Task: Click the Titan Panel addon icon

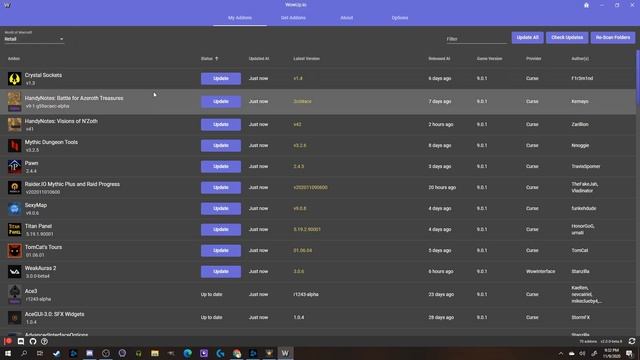Action: pyautogui.click(x=14, y=229)
